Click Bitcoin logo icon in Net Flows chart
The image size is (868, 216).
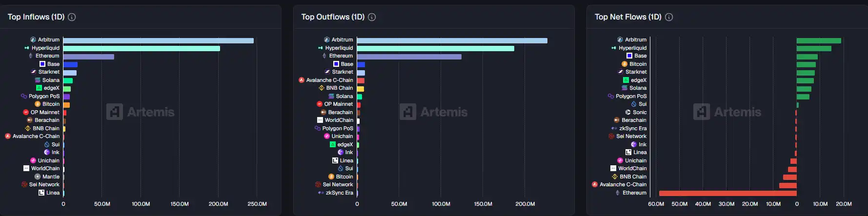point(625,64)
